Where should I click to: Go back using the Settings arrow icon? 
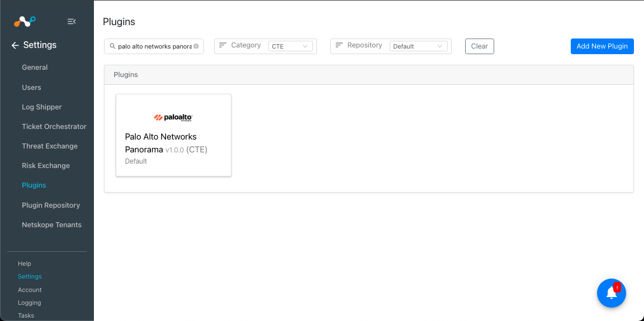pos(15,46)
